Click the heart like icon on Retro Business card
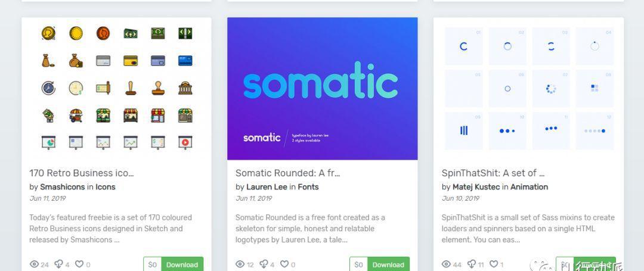Screen dimensions: 644x271 point(79,264)
